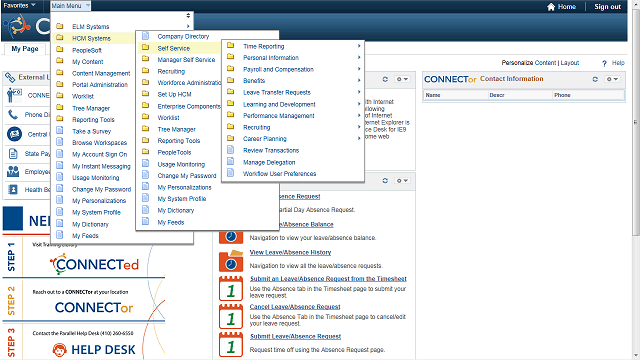Click Central round icon in sidebar

pyautogui.click(x=14, y=134)
